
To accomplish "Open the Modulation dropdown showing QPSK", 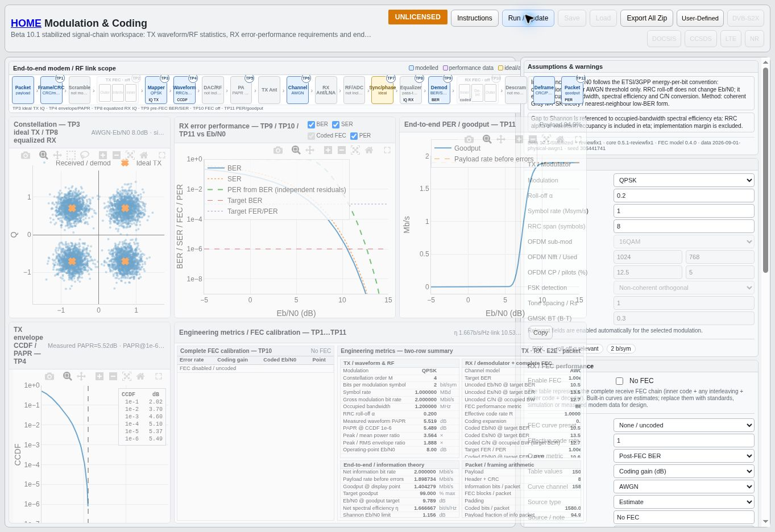I will 684,180.
